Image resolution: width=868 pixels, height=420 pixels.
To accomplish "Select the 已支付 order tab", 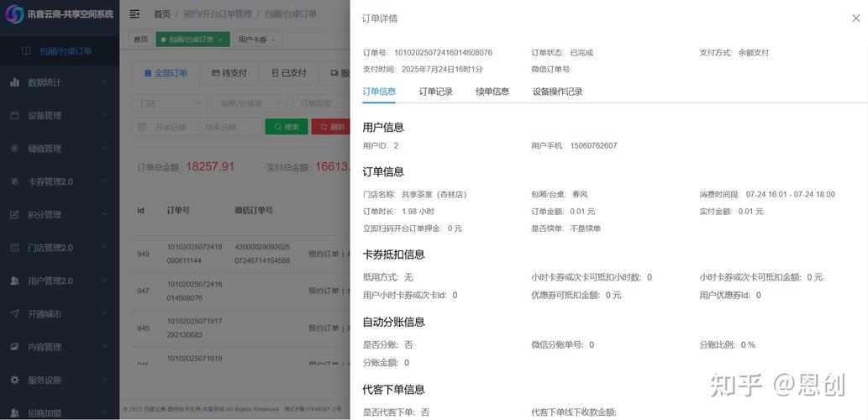I will tap(289, 73).
